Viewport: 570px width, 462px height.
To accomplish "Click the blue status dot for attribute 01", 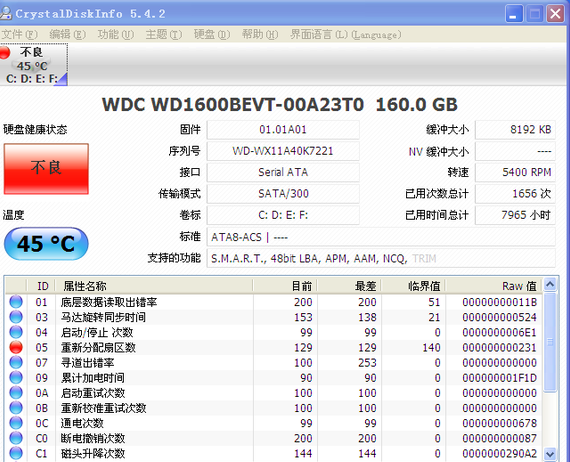I will point(16,302).
